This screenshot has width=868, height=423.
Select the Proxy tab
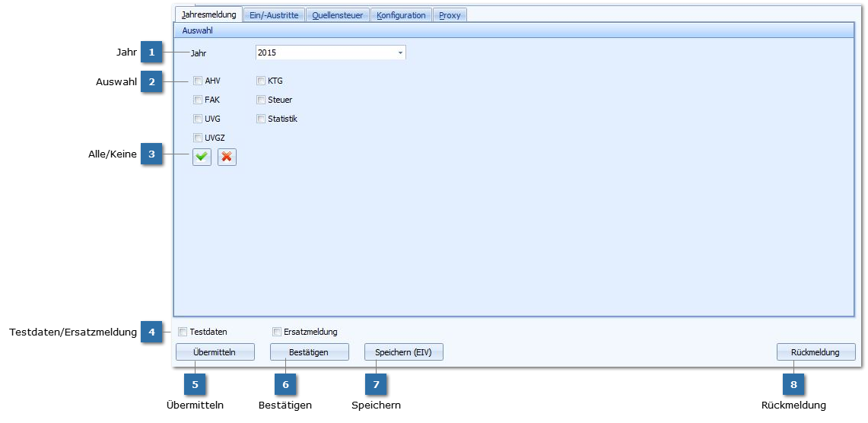[x=450, y=15]
